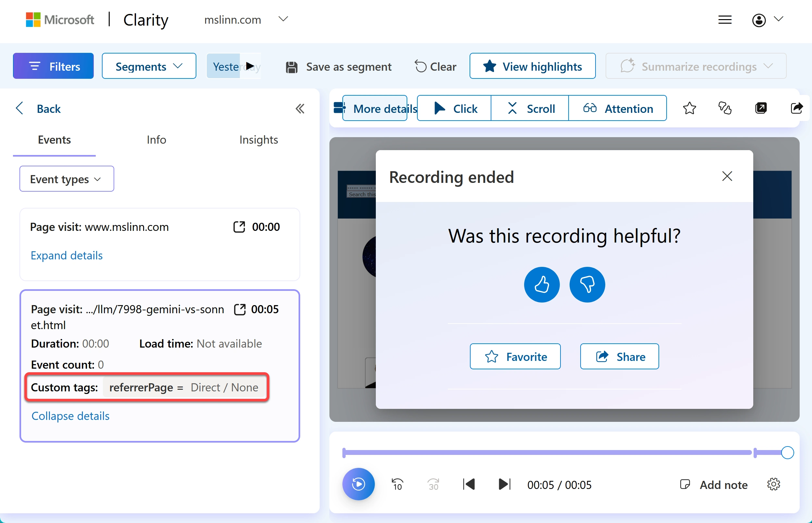The image size is (812, 523).
Task: Select the referrerPage custom tag
Action: 184,387
